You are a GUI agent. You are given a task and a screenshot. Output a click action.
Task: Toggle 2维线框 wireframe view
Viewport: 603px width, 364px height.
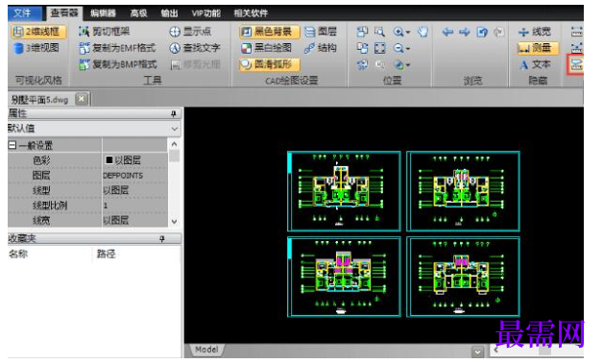click(x=38, y=32)
